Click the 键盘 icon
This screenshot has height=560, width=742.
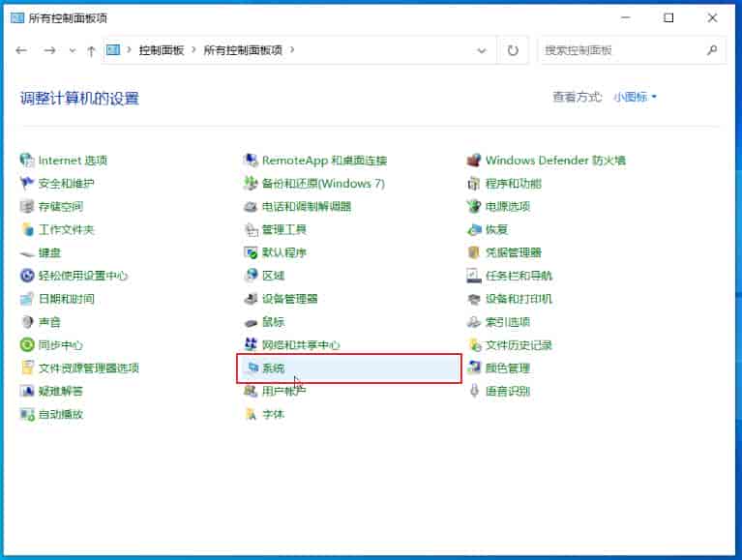(x=27, y=252)
